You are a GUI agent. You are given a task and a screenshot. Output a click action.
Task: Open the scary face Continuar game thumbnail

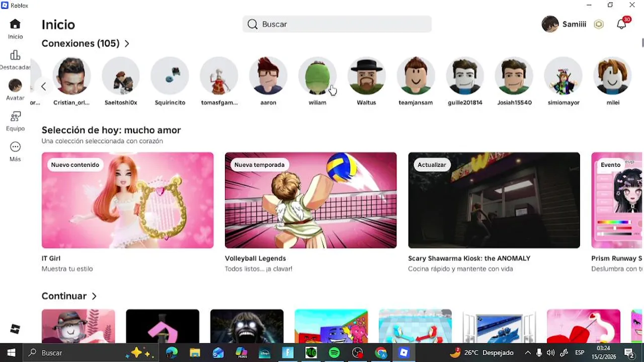pyautogui.click(x=247, y=326)
